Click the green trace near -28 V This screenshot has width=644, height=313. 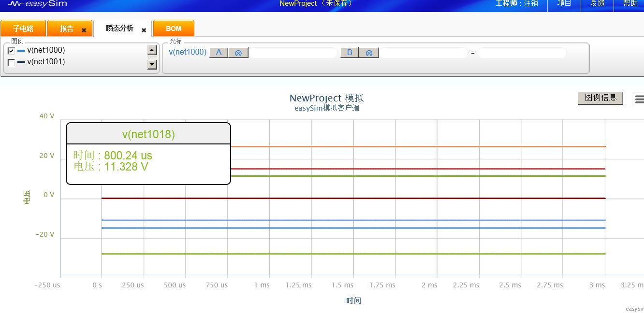tap(353, 254)
